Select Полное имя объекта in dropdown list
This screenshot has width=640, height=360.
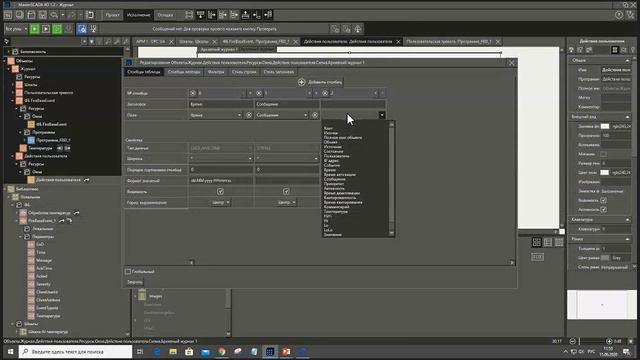[342, 138]
